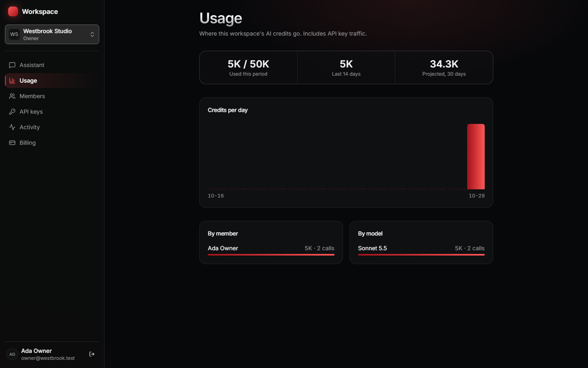Viewport: 588px width, 368px height.
Task: Click the 10-29 chart axis label
Action: (x=477, y=196)
